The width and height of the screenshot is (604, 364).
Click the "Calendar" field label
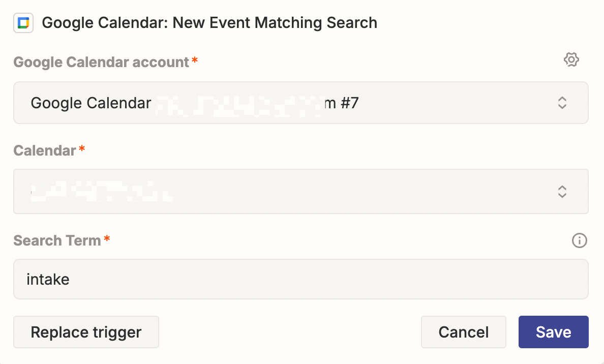pyautogui.click(x=45, y=150)
